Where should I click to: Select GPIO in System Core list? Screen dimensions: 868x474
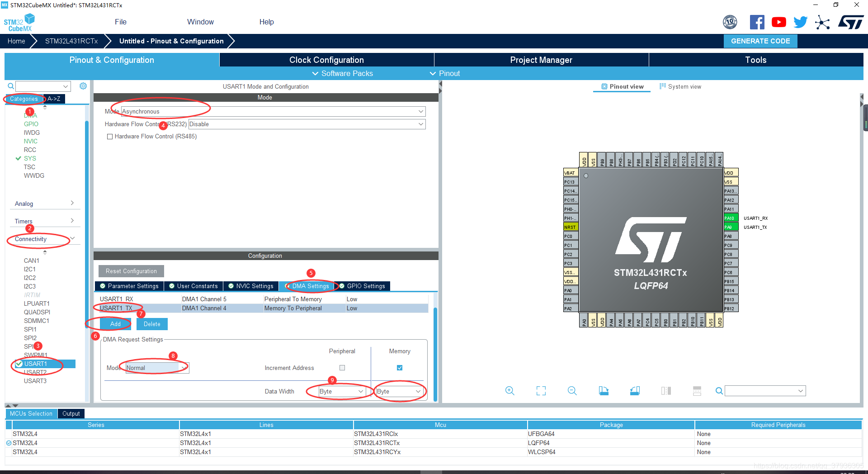tap(31, 124)
